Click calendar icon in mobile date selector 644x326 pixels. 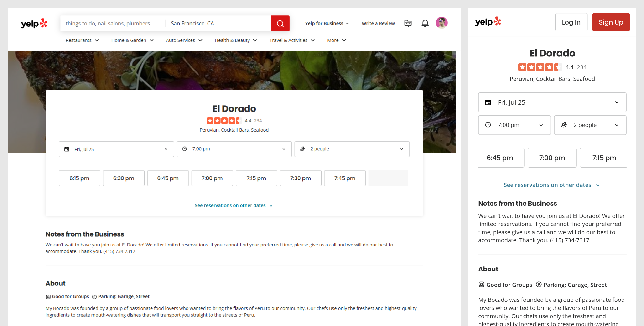[488, 102]
